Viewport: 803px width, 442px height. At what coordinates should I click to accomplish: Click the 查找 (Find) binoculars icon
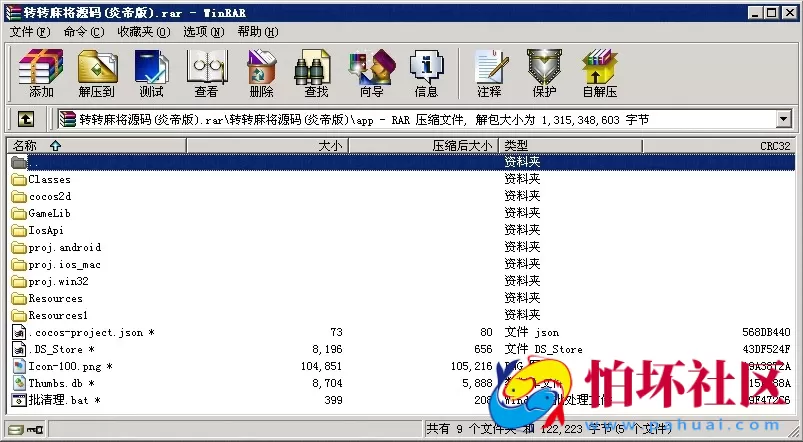pyautogui.click(x=313, y=67)
